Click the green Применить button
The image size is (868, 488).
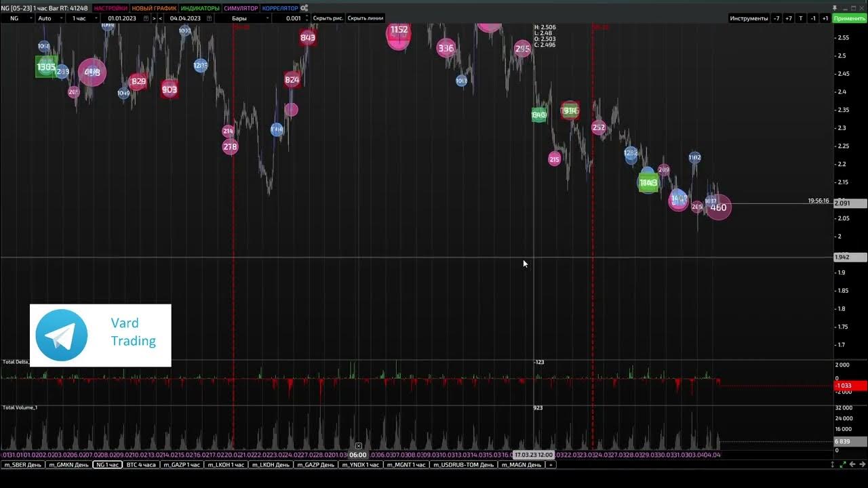850,18
